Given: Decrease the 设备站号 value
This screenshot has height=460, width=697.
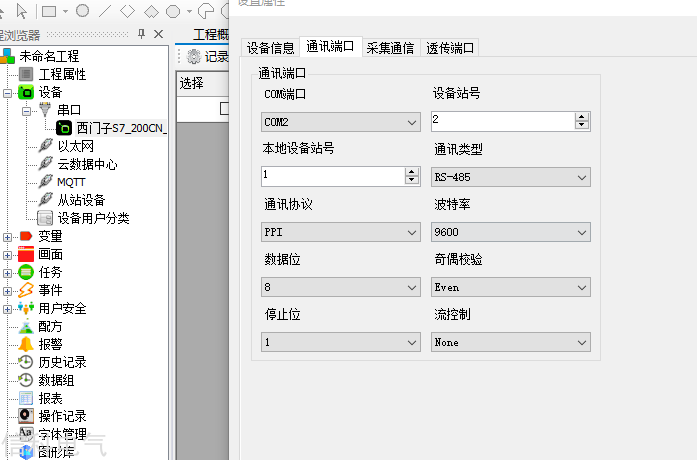Looking at the screenshot, I should click(x=581, y=125).
